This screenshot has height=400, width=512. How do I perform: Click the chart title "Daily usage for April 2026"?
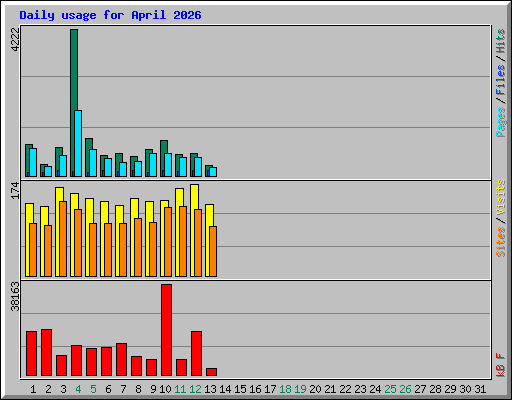[x=110, y=15]
